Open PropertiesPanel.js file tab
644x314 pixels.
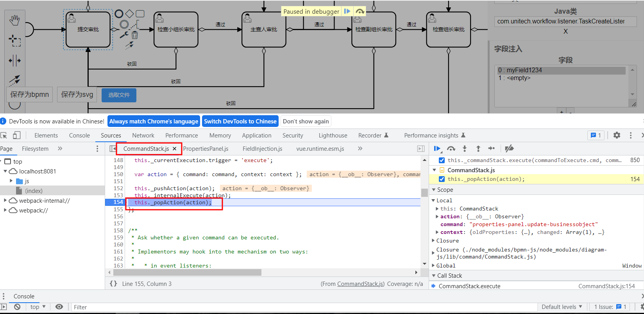[x=206, y=148]
